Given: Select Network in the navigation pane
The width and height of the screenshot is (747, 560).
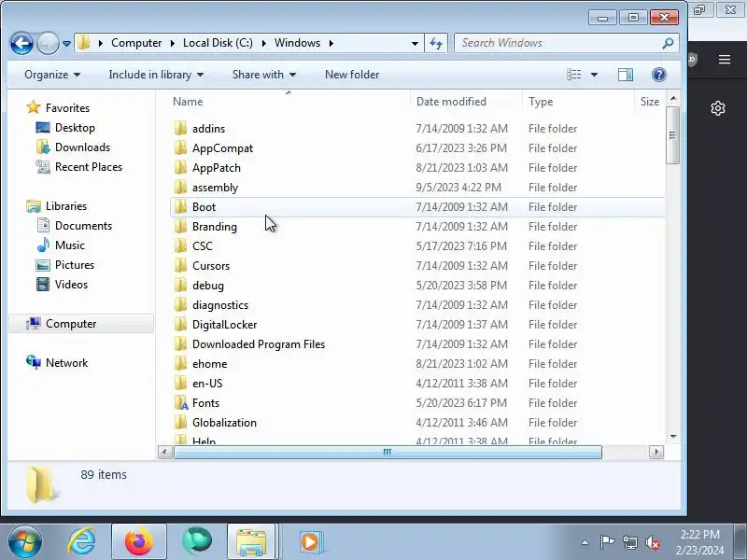Looking at the screenshot, I should point(66,363).
